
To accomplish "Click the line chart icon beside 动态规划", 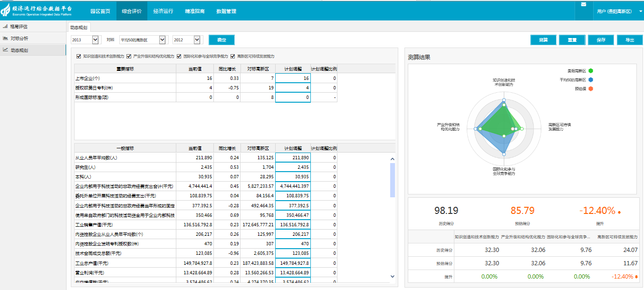I will click(x=5, y=49).
